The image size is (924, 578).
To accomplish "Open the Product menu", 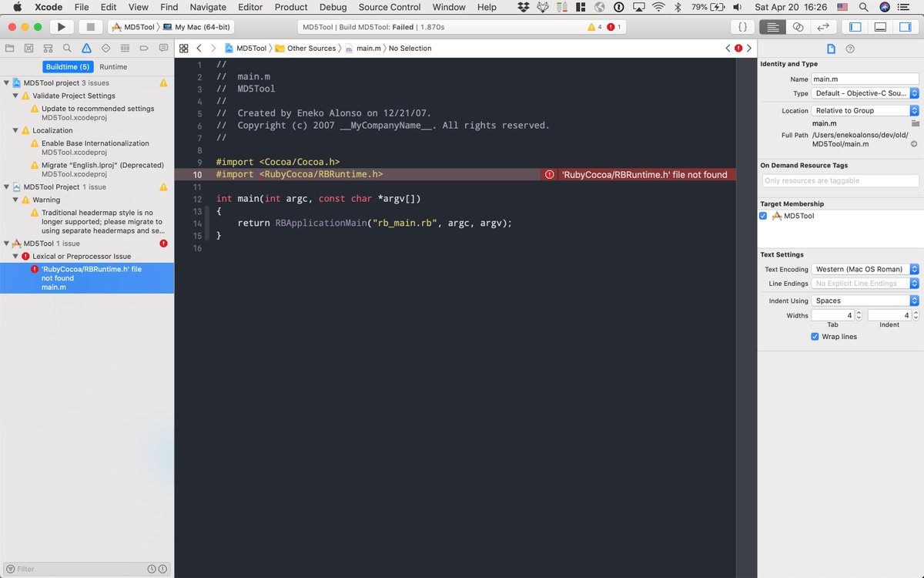I will (x=291, y=7).
